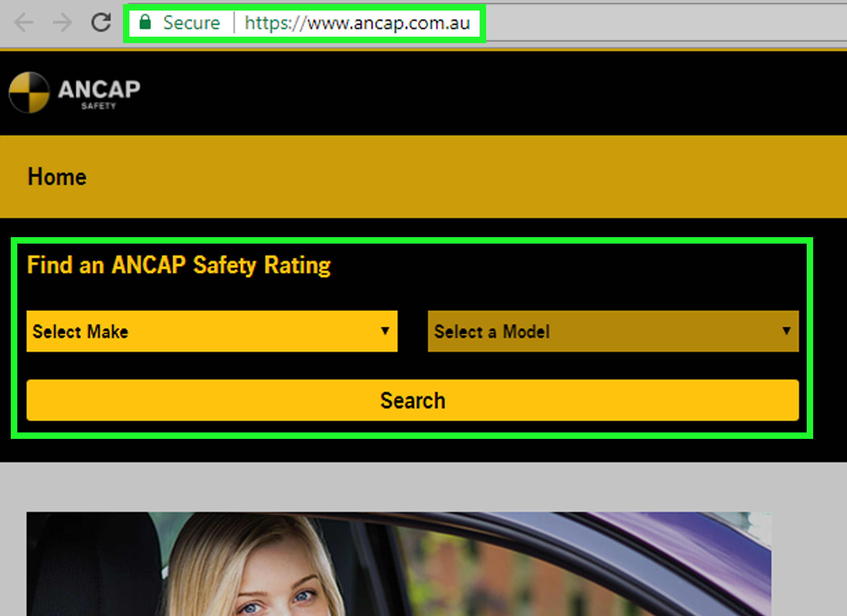
Task: Open the Select Make dropdown
Action: click(212, 331)
